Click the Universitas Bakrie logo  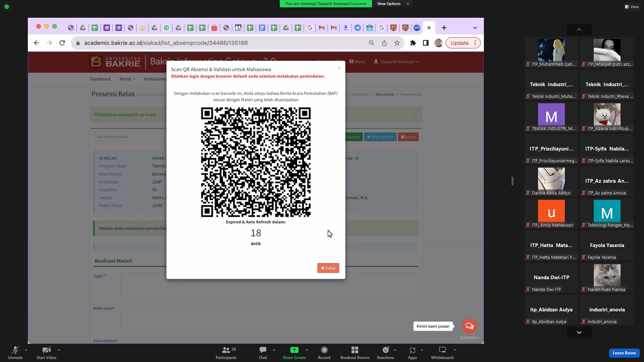pyautogui.click(x=115, y=62)
